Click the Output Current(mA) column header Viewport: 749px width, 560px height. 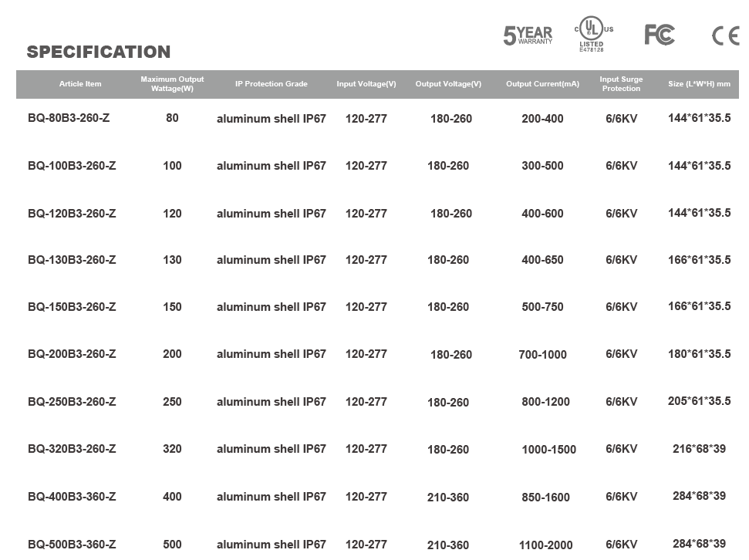tap(542, 83)
